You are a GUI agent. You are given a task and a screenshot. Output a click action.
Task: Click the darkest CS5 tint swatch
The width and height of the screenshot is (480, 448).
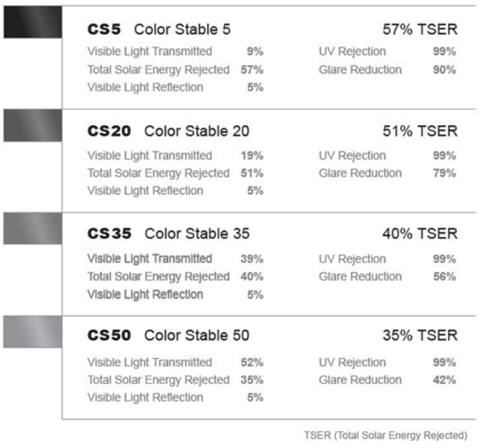[x=33, y=22]
